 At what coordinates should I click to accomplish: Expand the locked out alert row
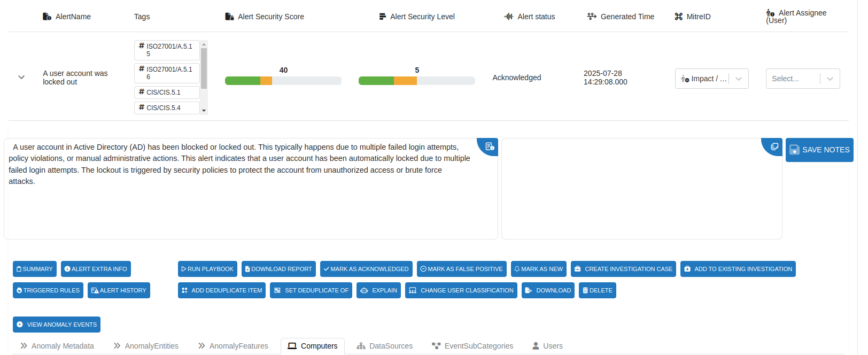pyautogui.click(x=21, y=78)
